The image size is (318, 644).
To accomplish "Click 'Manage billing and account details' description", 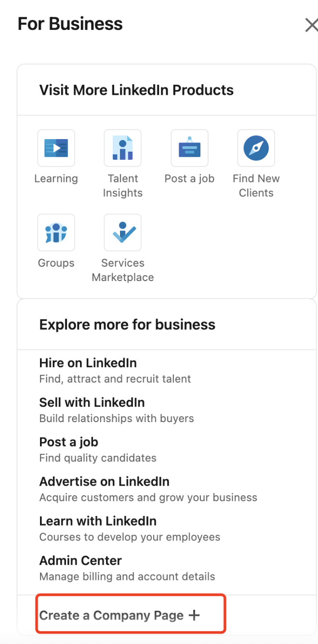I will tap(127, 576).
